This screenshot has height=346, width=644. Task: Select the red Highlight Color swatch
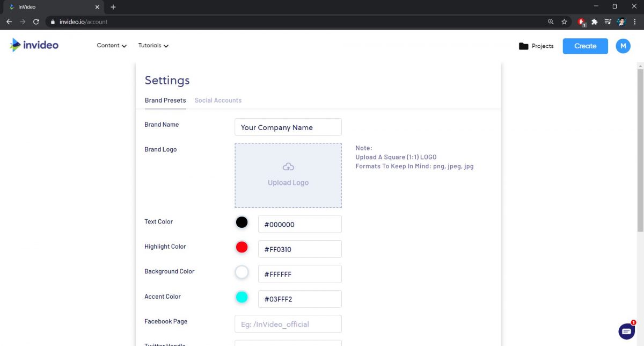point(241,247)
